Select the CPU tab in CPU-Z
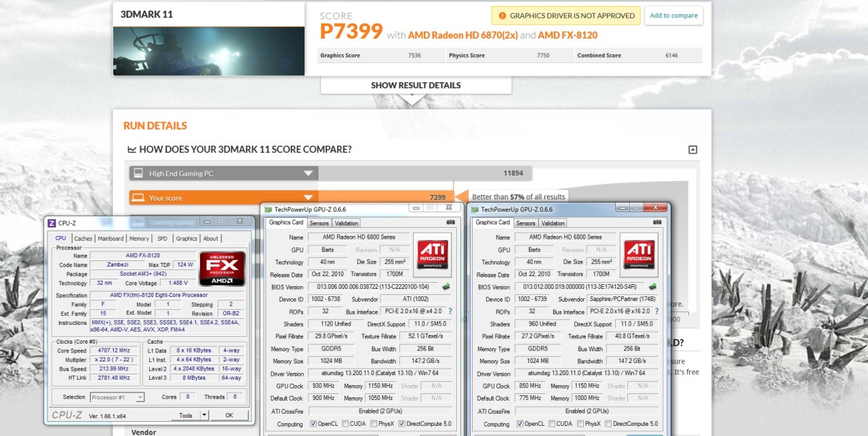 click(61, 238)
